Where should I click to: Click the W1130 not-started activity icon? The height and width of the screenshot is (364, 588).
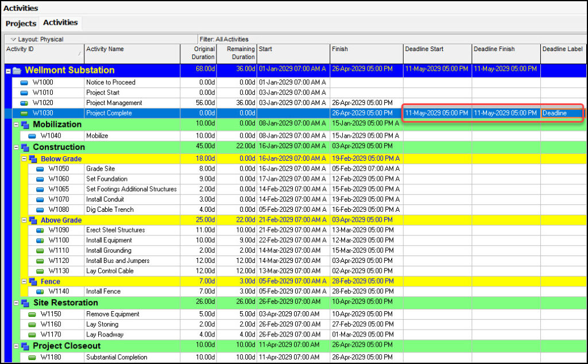pos(40,271)
